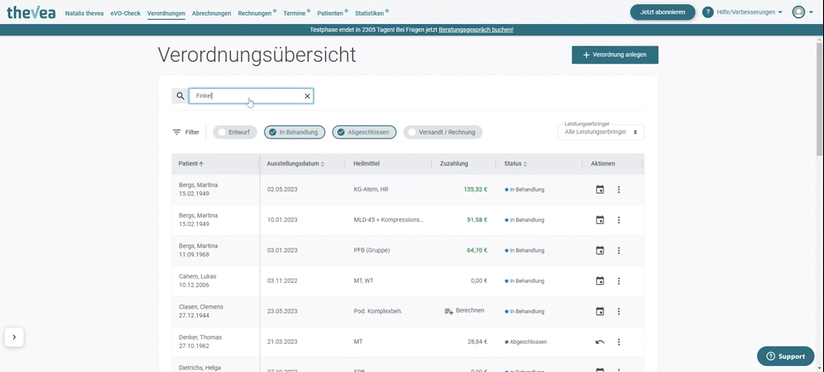Disable the In Behandlung filter chip
This screenshot has width=824, height=372.
click(295, 132)
